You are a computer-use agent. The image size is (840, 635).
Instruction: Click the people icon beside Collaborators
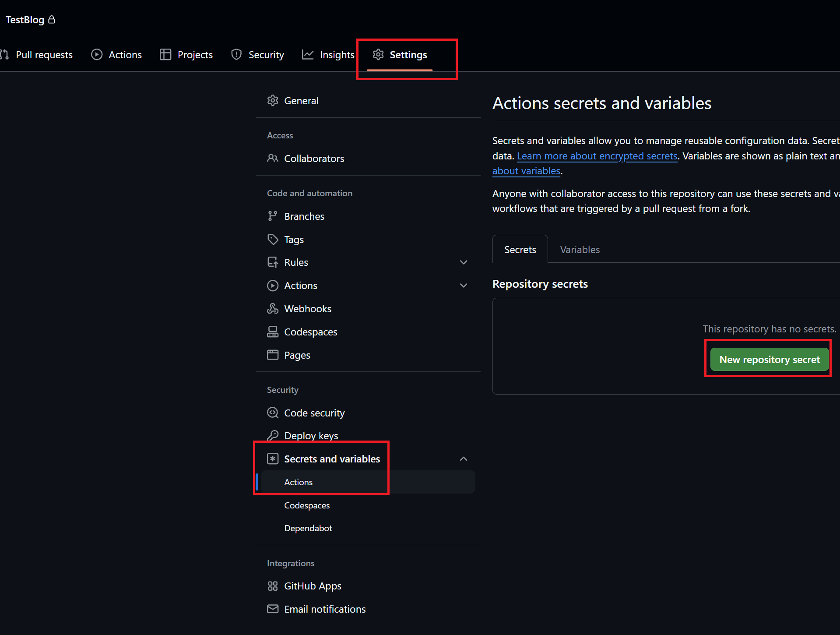tap(273, 158)
